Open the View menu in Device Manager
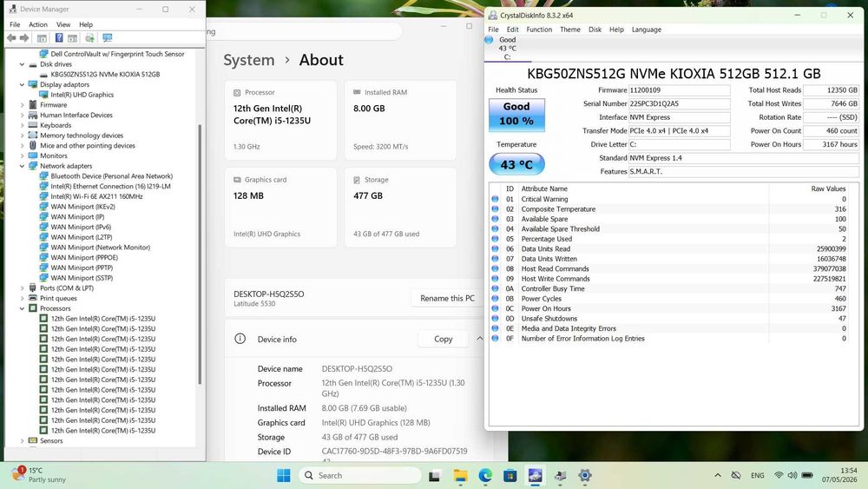Viewport: 868px width, 489px height. pos(63,24)
